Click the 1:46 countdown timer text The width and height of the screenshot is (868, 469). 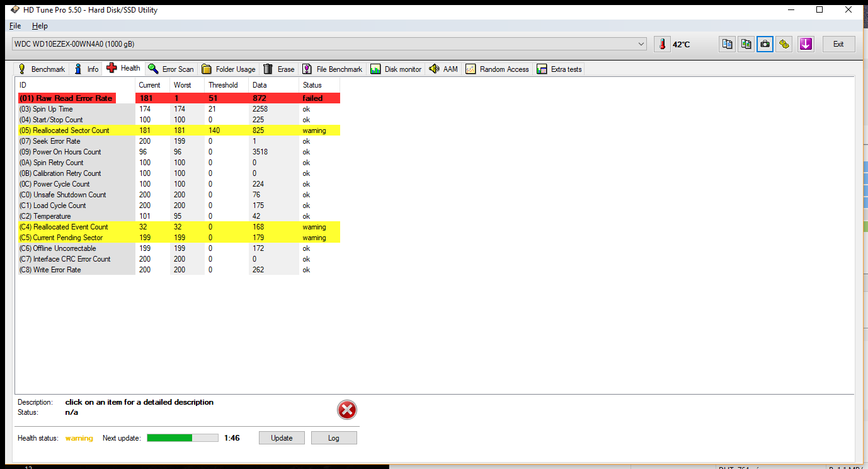click(231, 438)
